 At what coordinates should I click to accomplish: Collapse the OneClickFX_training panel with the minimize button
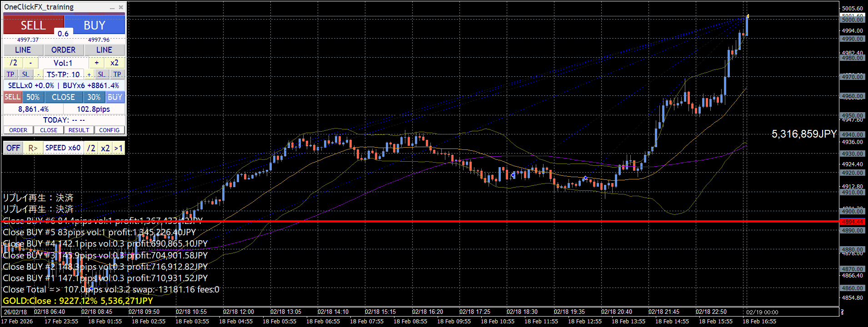tap(112, 7)
